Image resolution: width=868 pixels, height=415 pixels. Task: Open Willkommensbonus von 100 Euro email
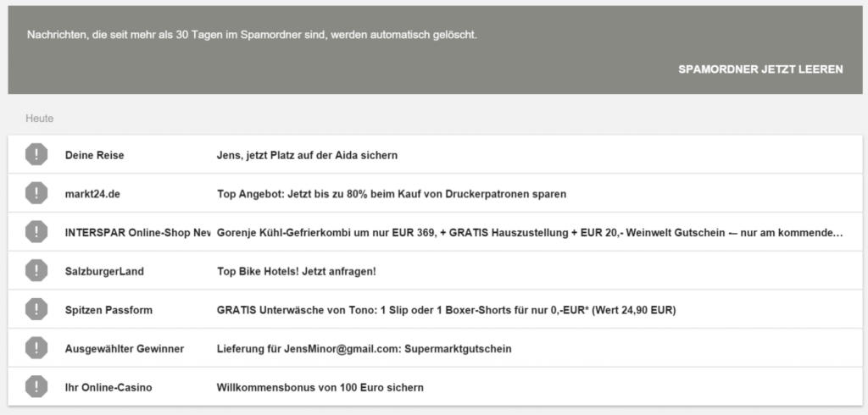pos(320,388)
